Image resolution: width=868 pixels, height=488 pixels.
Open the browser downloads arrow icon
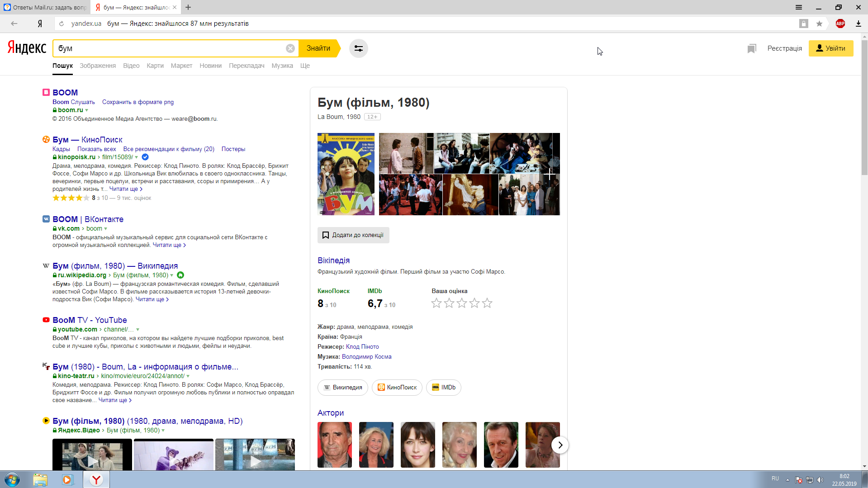(858, 24)
